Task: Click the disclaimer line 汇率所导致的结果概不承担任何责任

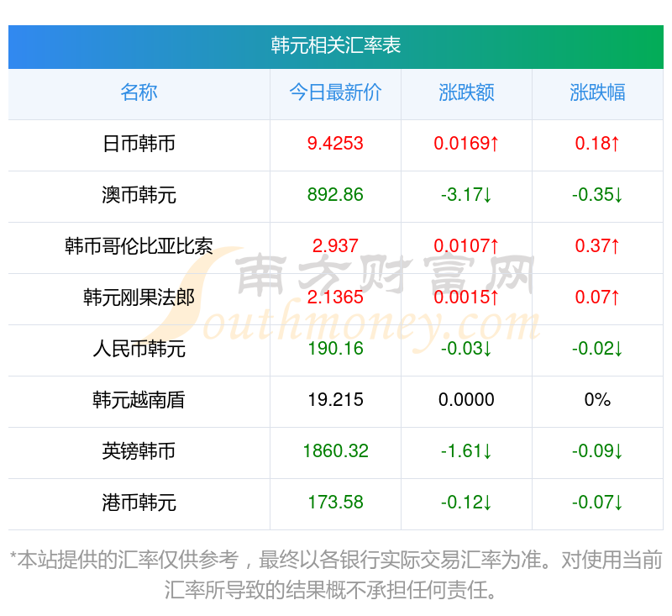Action: coord(330,591)
